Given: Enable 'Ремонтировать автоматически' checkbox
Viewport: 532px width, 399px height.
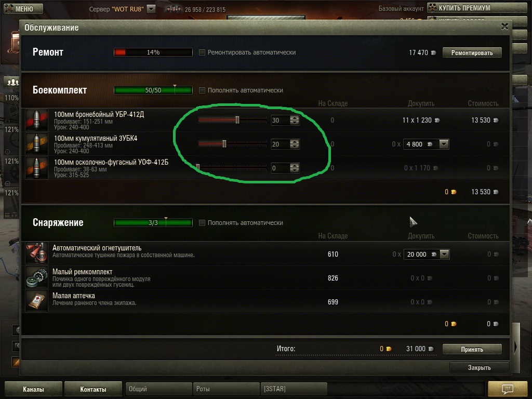Looking at the screenshot, I should (202, 52).
